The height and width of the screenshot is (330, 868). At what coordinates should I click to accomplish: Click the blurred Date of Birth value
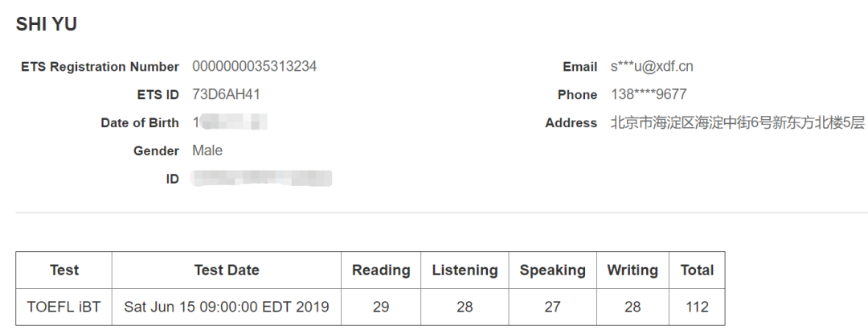click(x=229, y=123)
